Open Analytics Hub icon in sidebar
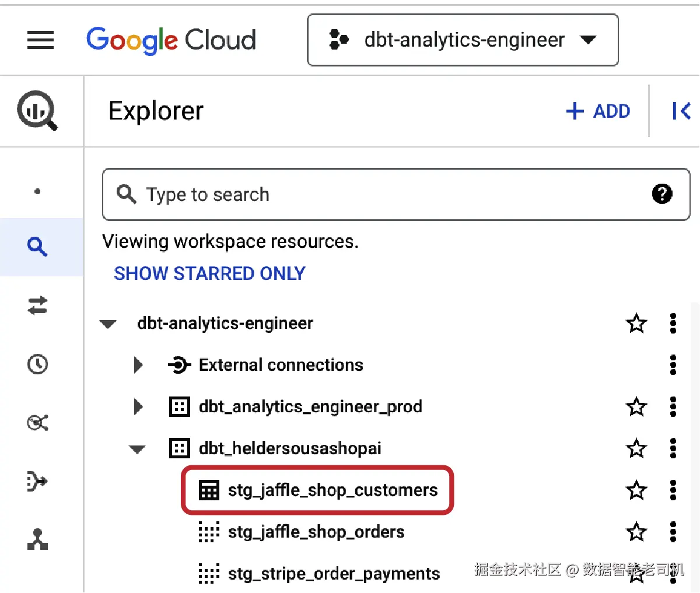The width and height of the screenshot is (700, 593). (37, 423)
